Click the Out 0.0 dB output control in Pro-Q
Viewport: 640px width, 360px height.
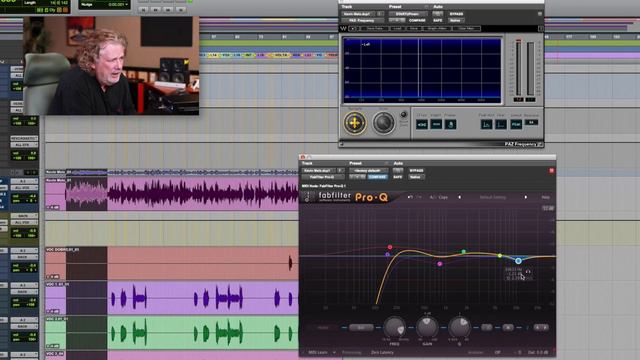pos(538,353)
